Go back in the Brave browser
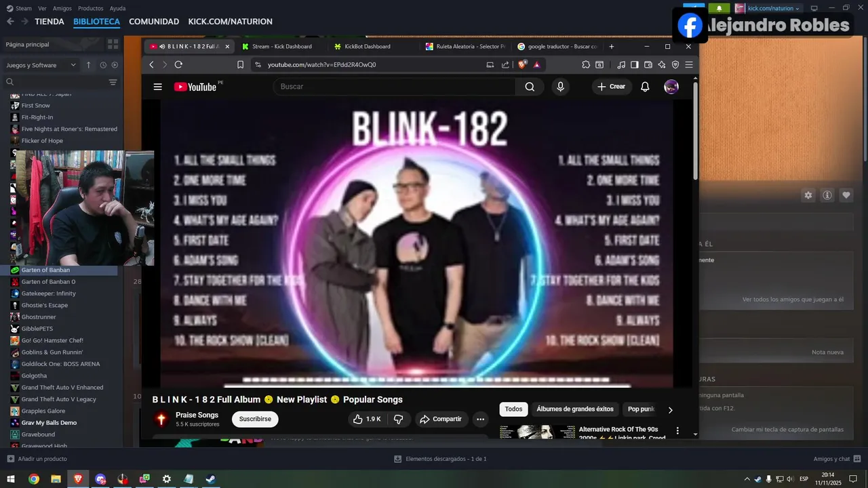 click(151, 64)
